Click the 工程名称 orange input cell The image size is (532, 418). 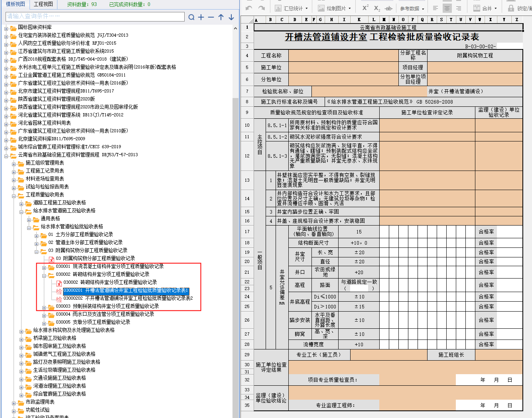[x=344, y=55]
